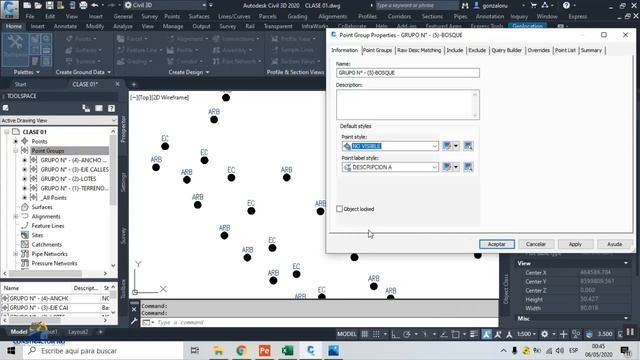The width and height of the screenshot is (640, 360).
Task: Click the Ayuda button
Action: 614,244
